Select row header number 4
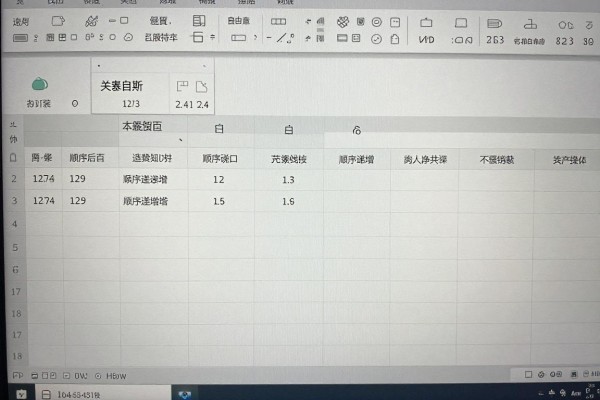 15,224
